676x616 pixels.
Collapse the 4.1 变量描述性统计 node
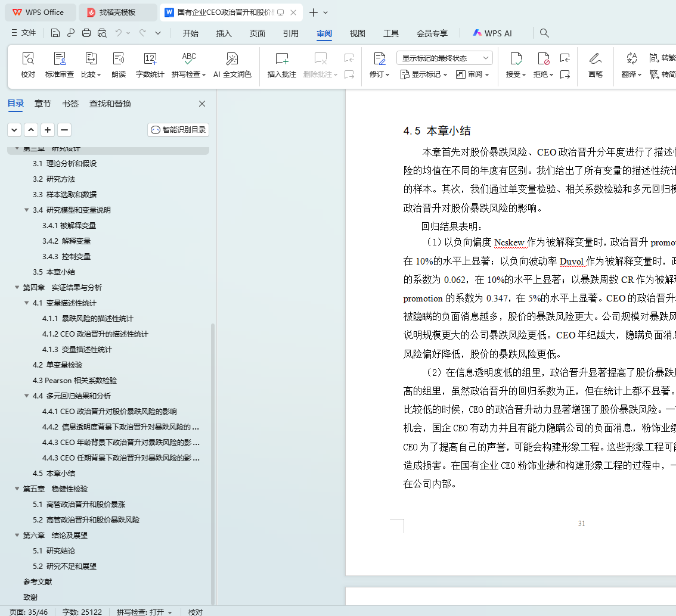pos(27,303)
